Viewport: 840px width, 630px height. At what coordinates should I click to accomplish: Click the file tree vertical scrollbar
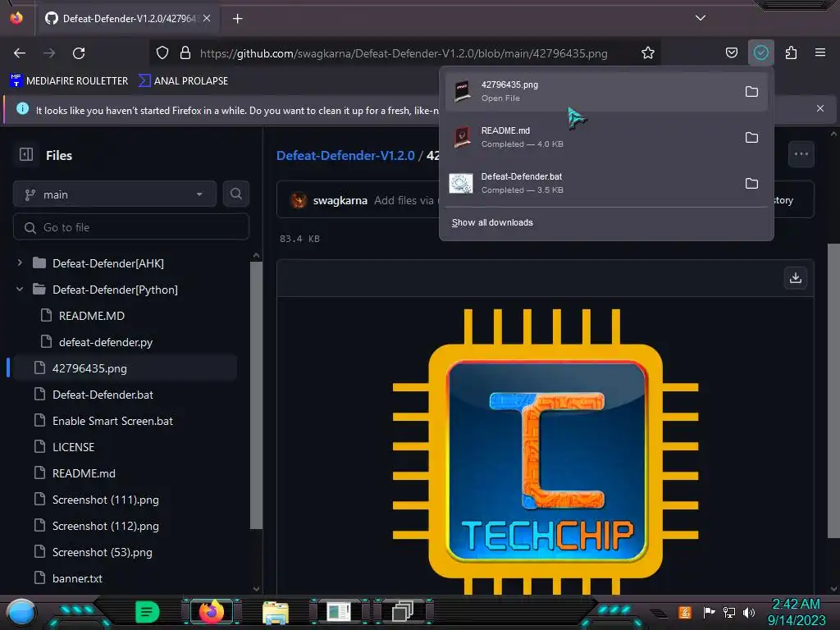(x=256, y=394)
